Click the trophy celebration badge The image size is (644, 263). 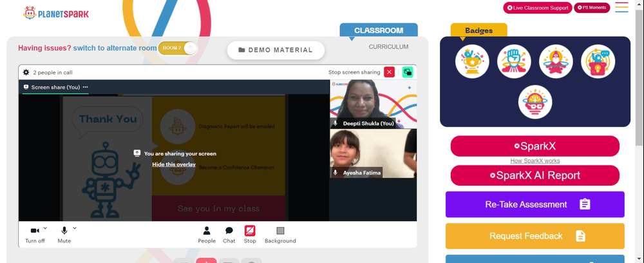click(x=472, y=62)
